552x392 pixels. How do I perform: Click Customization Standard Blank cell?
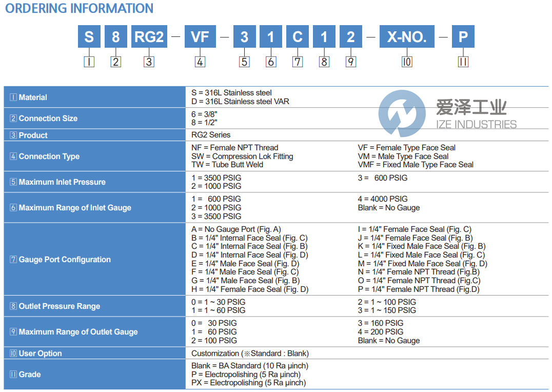click(250, 353)
